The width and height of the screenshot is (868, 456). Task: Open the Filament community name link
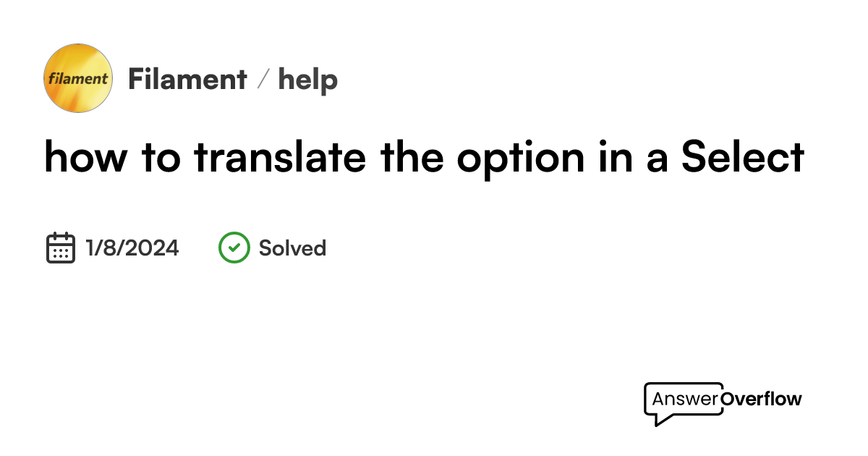[187, 80]
